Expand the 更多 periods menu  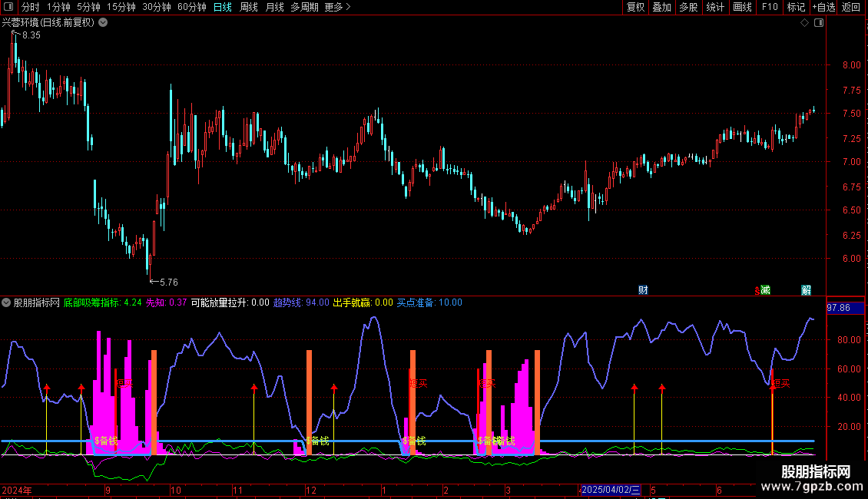tap(337, 8)
